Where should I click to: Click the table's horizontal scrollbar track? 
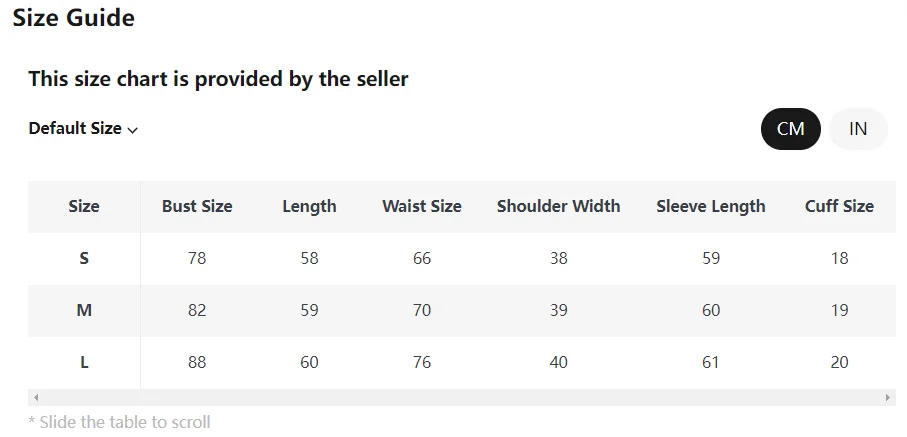460,398
